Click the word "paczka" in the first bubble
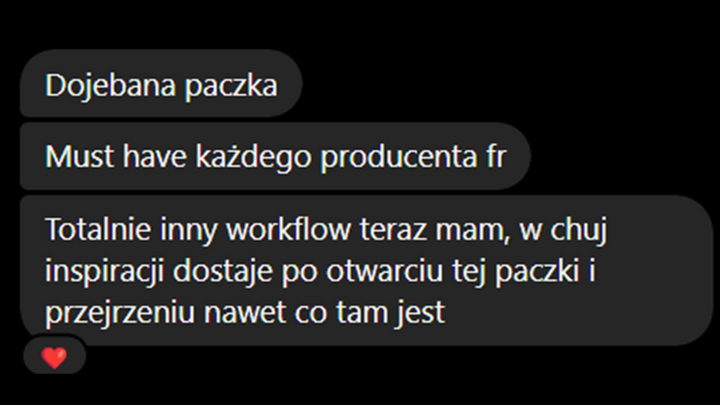Screen dimensions: 720x405 pos(231,87)
